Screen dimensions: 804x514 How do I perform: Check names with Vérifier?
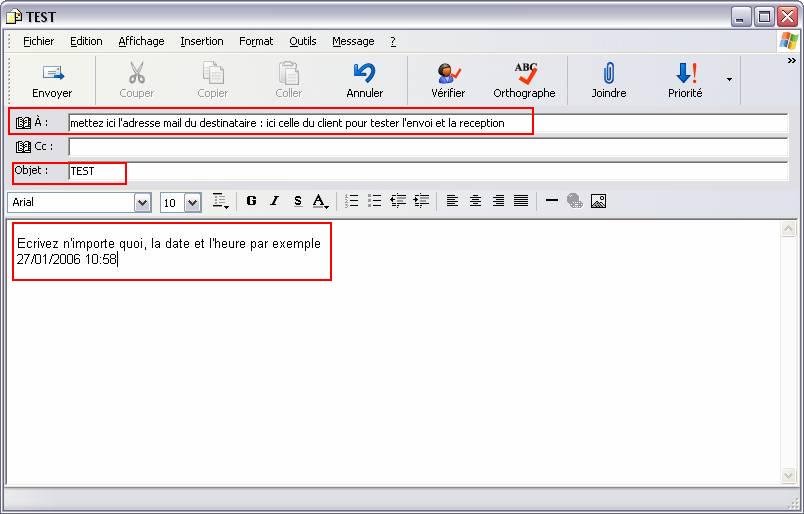(x=448, y=81)
